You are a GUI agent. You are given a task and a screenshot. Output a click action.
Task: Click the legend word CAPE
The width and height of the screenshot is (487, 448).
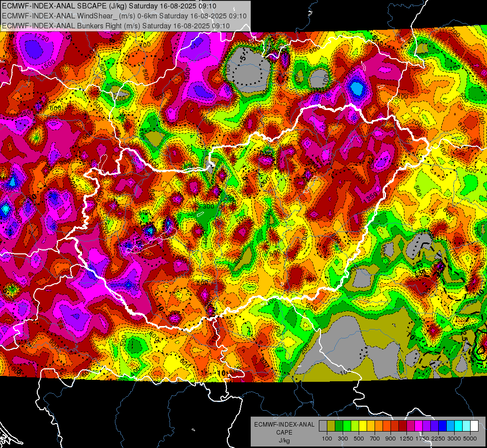tap(284, 433)
